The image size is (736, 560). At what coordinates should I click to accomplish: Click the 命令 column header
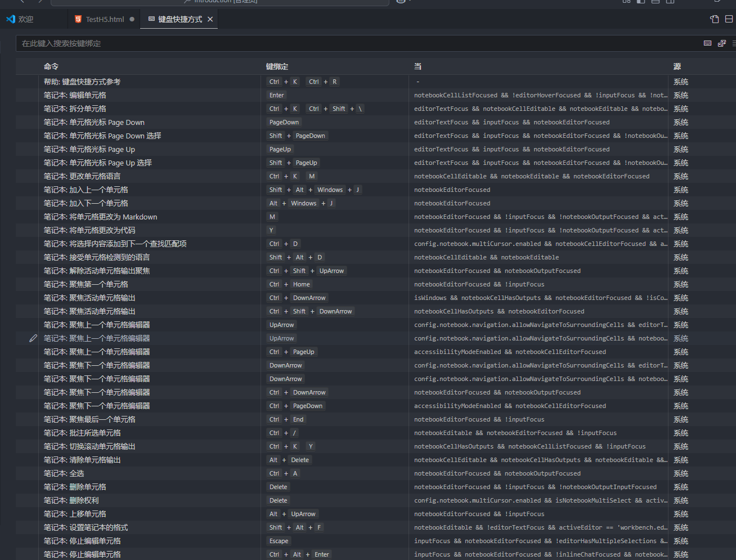tap(51, 66)
